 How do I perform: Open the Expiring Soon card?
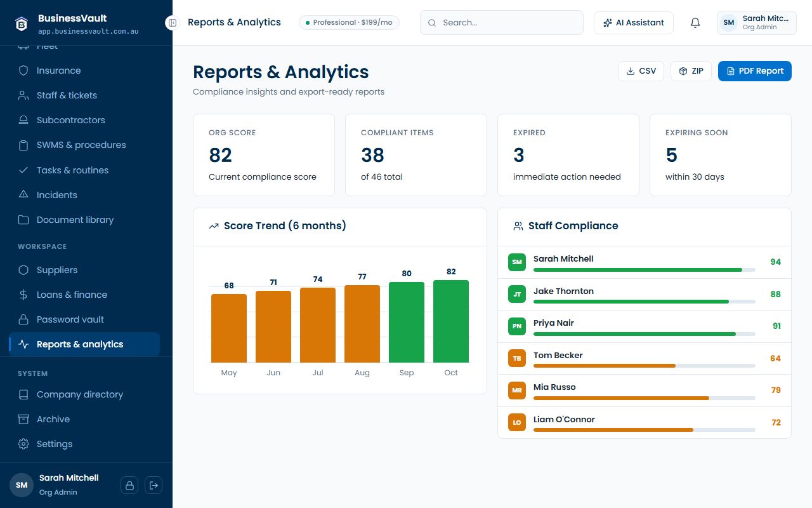coord(721,155)
